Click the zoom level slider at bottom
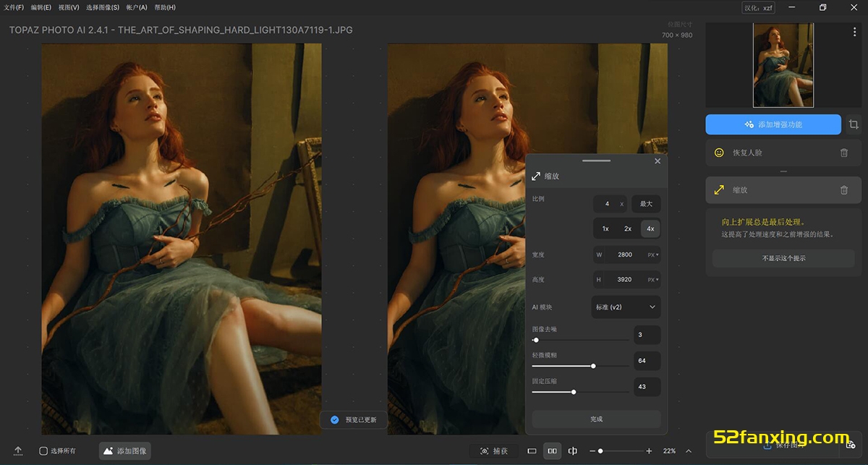 point(620,451)
